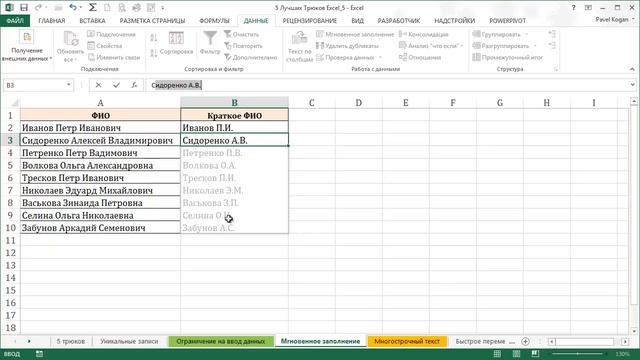The width and height of the screenshot is (640, 360).
Task: Select cell Волкова Ольга Александровна
Action: tap(100, 165)
